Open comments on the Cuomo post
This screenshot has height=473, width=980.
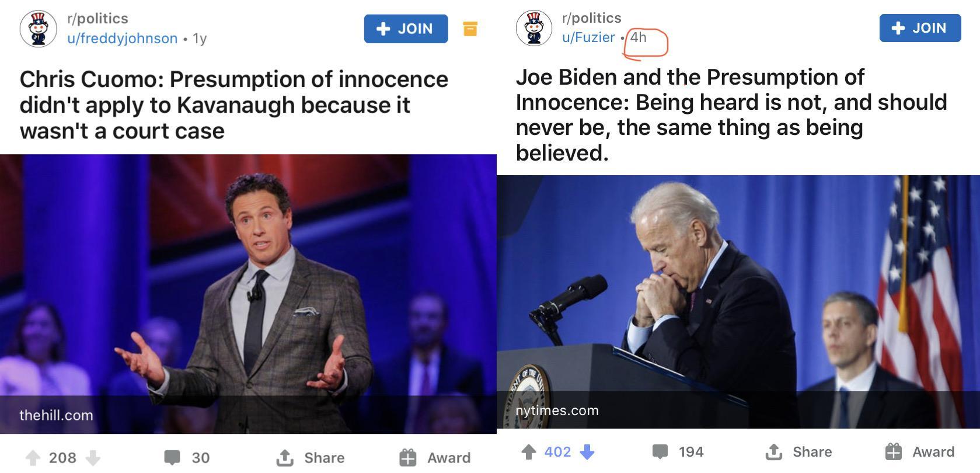pos(186,458)
